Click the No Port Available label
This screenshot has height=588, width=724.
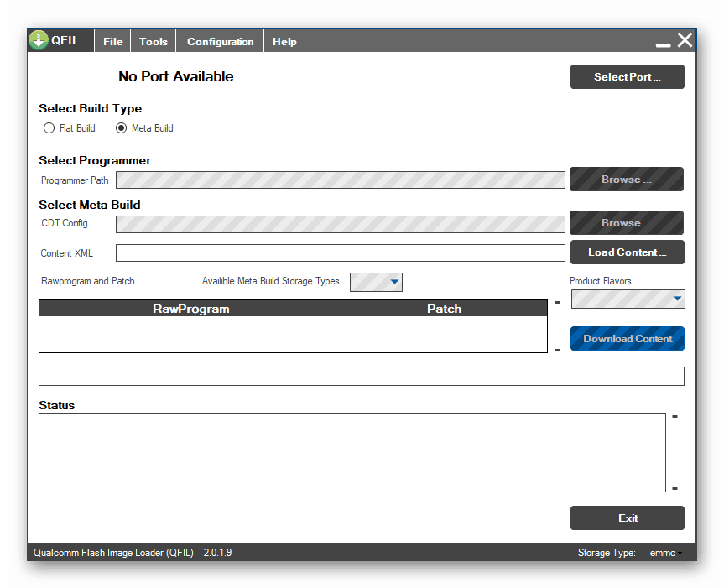click(176, 76)
